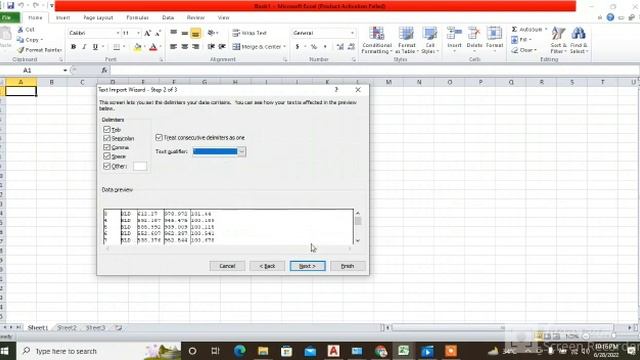
Task: Open the Name Box dropdown arrow
Action: pos(65,70)
